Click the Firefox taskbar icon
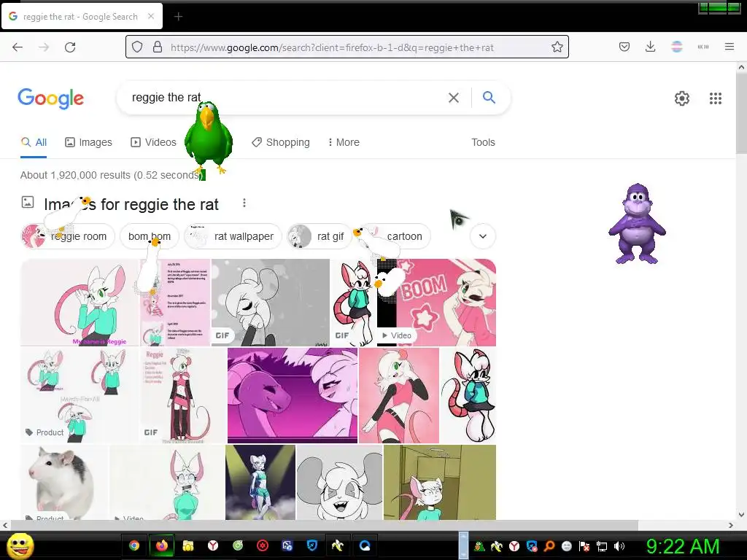Image resolution: width=747 pixels, height=560 pixels. 161,545
